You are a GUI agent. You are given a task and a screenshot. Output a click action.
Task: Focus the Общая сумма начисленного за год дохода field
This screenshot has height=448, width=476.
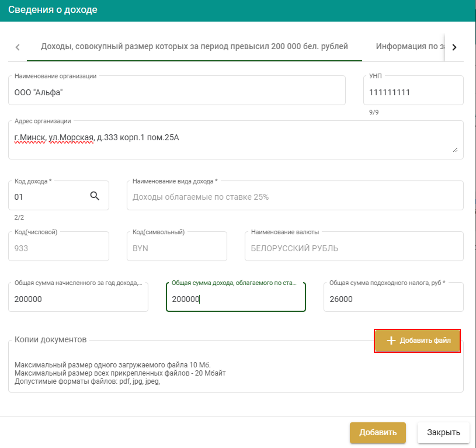[x=78, y=299]
